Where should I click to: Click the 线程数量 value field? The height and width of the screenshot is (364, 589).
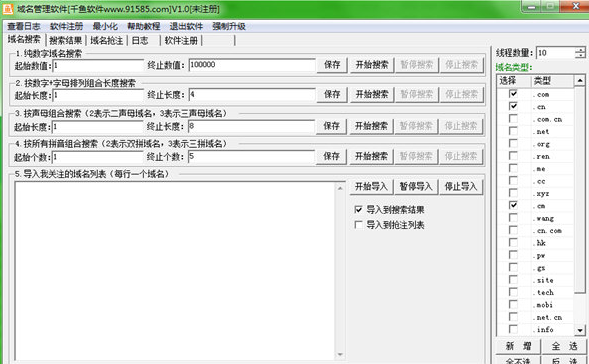click(555, 53)
